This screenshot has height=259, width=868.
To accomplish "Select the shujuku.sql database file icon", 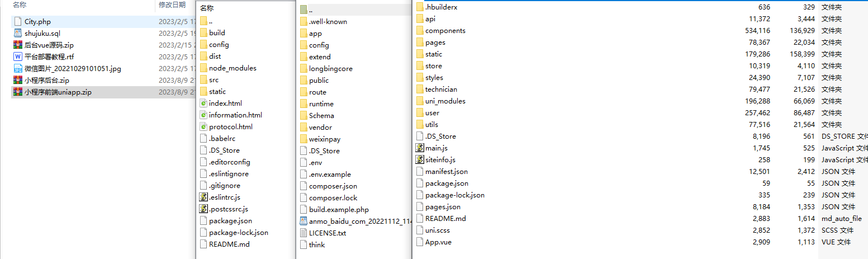I will 17,34.
